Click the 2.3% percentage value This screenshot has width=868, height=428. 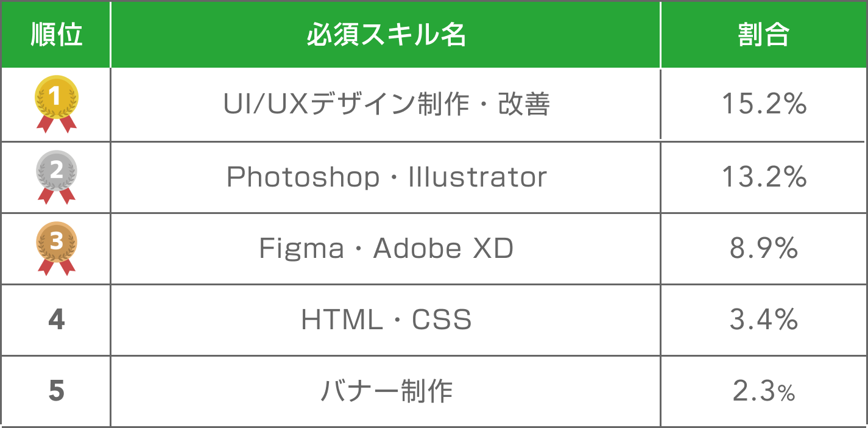(x=764, y=391)
